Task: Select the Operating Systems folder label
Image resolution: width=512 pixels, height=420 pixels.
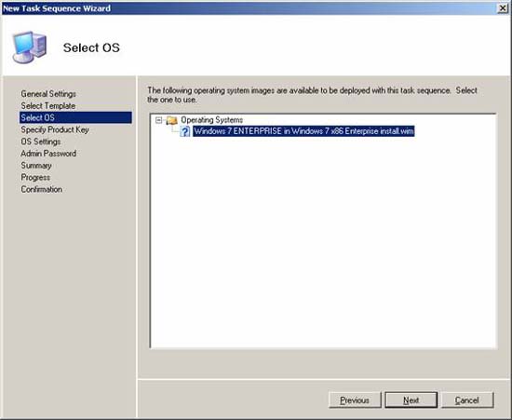Action: 211,120
